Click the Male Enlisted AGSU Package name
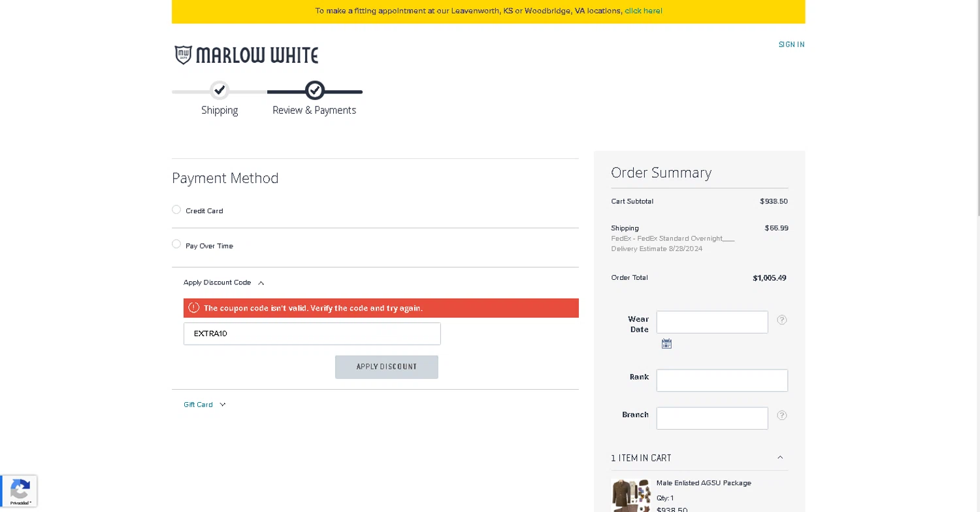This screenshot has width=980, height=512. pyautogui.click(x=704, y=483)
